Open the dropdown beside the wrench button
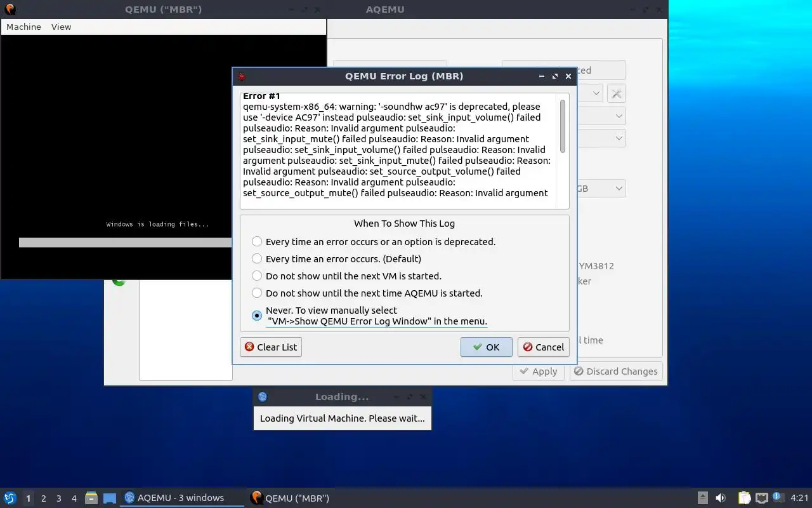This screenshot has height=508, width=812. pyautogui.click(x=596, y=94)
